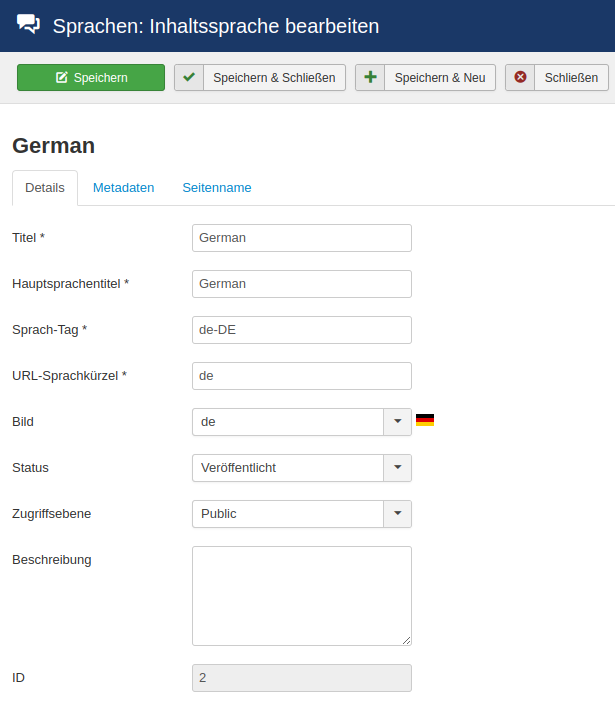Click the red X icon beside Schließen
615x707 pixels.
pos(520,78)
